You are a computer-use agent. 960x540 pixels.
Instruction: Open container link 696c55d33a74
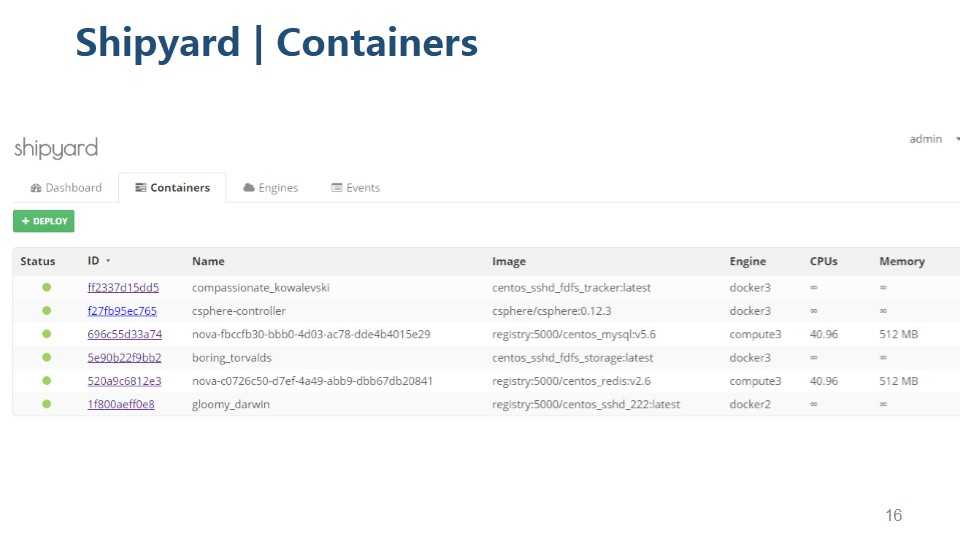pos(124,334)
